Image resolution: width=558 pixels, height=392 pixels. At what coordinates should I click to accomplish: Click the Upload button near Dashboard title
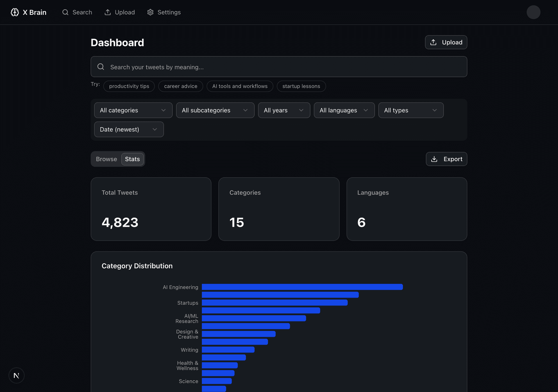446,42
